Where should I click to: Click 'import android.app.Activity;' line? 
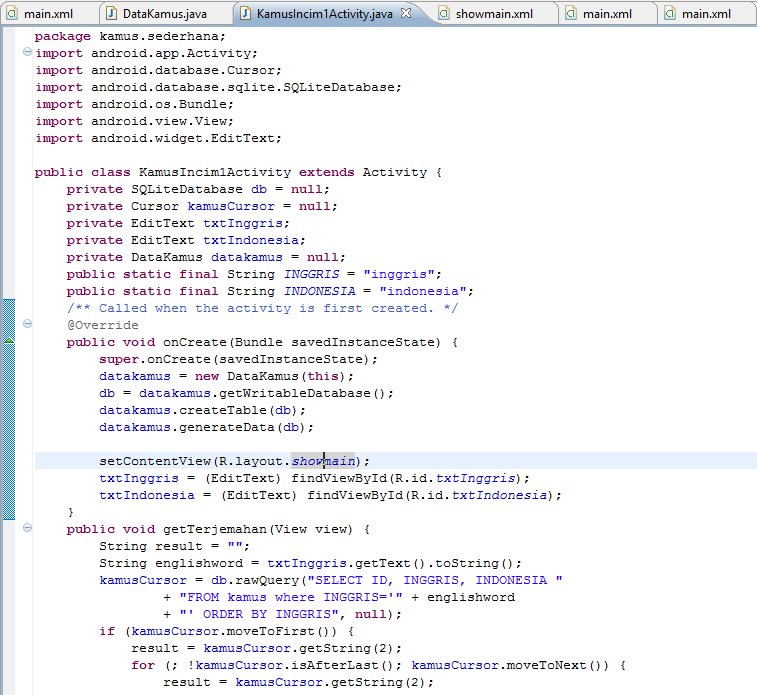click(x=146, y=54)
